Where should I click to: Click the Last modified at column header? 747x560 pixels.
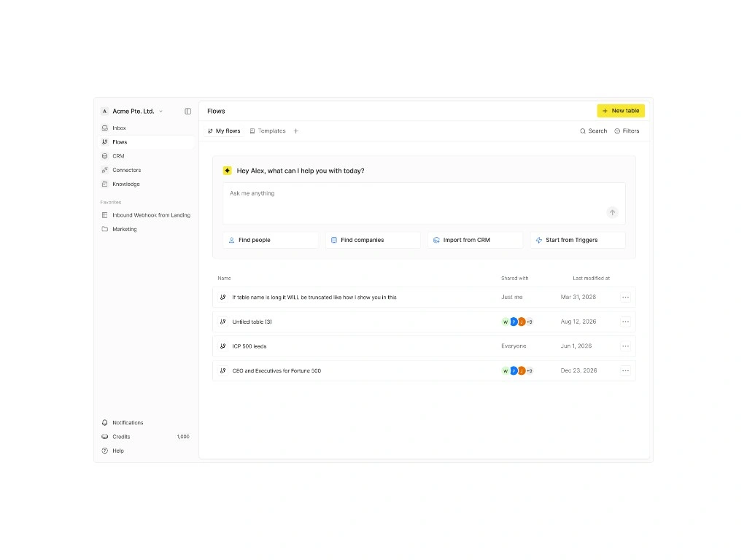click(591, 278)
